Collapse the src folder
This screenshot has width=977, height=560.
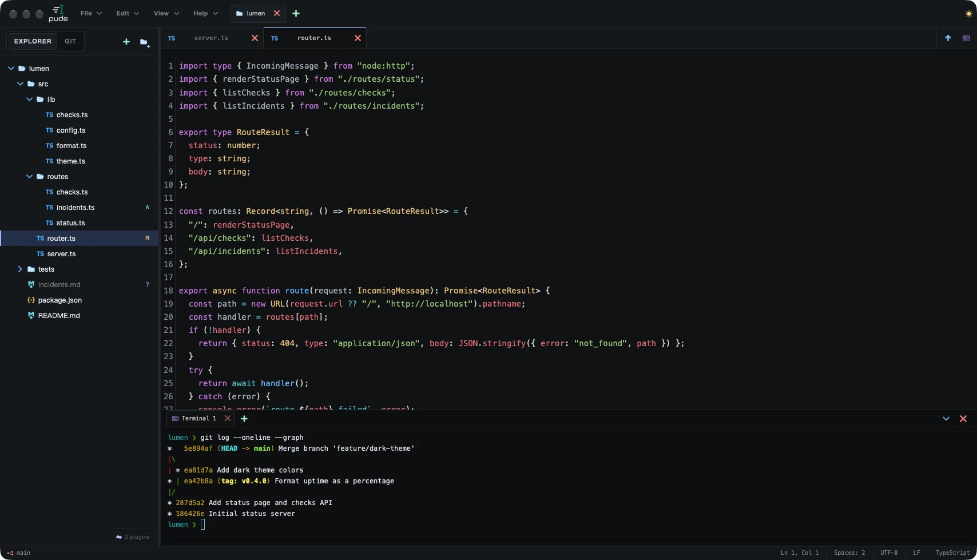coord(21,84)
